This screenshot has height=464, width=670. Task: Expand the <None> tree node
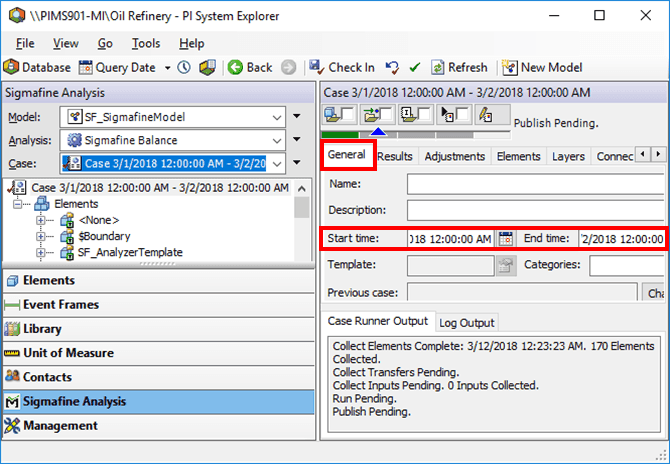click(x=40, y=220)
